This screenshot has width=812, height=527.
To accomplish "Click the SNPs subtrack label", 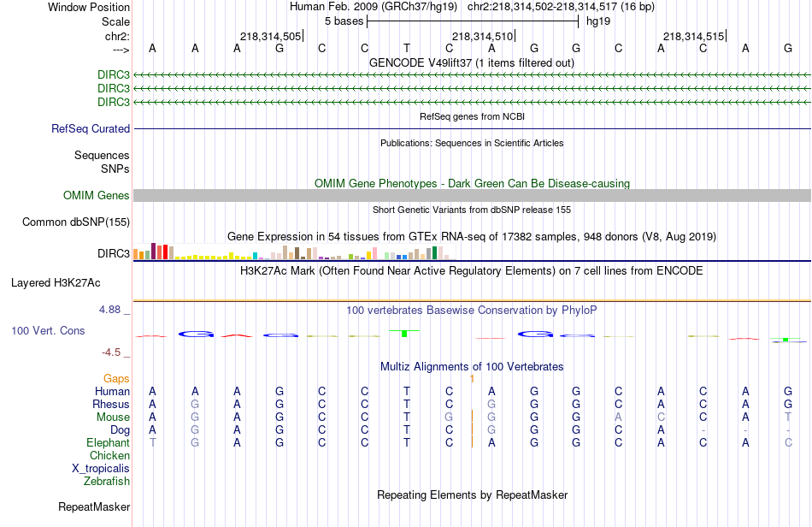I will [115, 169].
